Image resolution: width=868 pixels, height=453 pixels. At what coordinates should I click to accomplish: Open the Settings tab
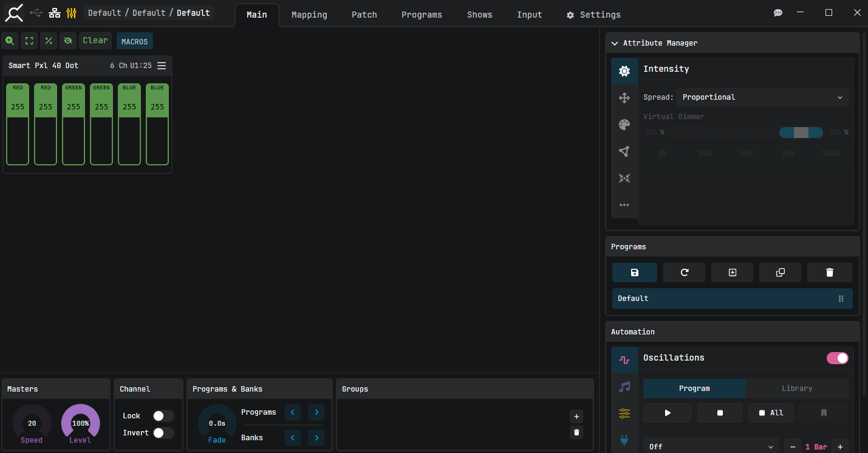tap(593, 15)
